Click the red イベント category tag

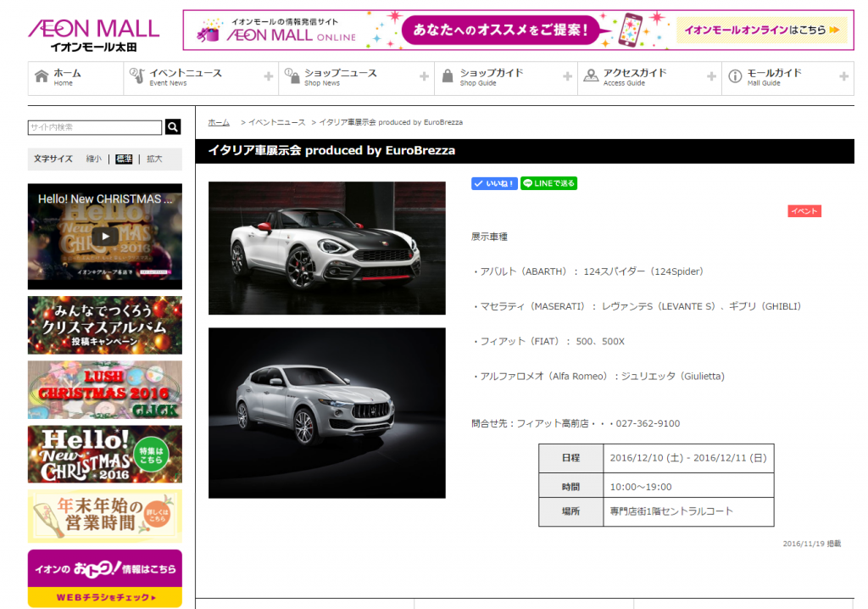tap(804, 211)
